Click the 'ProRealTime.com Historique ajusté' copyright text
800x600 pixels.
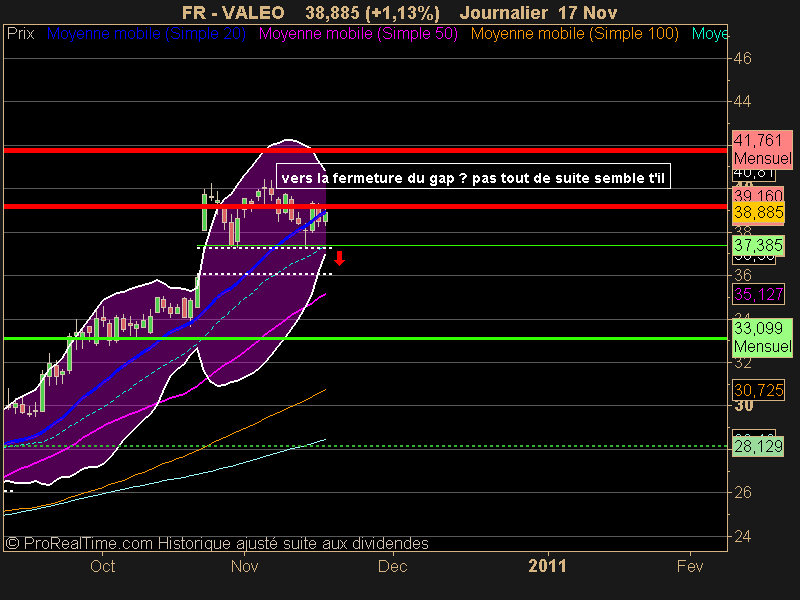click(x=216, y=543)
